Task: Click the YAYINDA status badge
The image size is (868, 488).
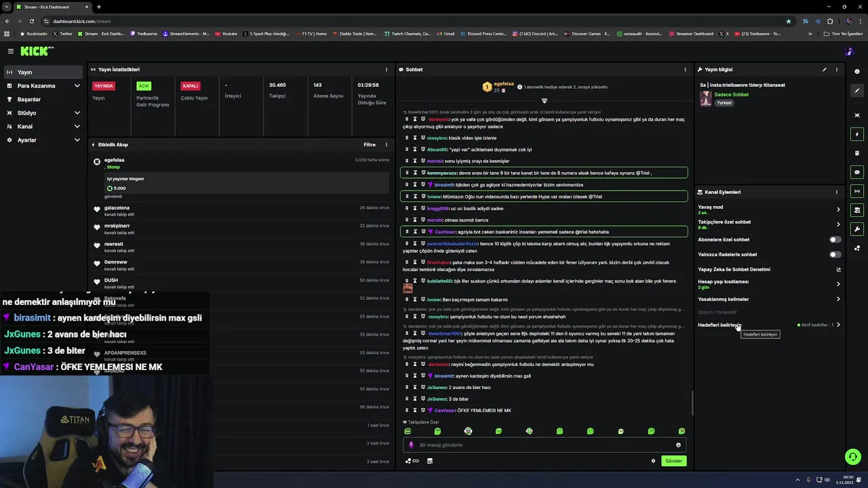Action: click(104, 86)
